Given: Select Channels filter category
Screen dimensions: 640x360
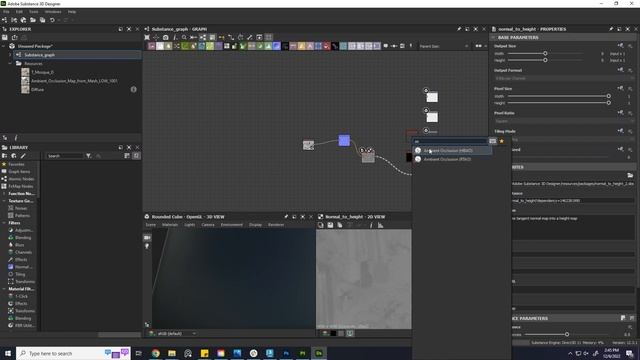Looking at the screenshot, I should coord(23,252).
